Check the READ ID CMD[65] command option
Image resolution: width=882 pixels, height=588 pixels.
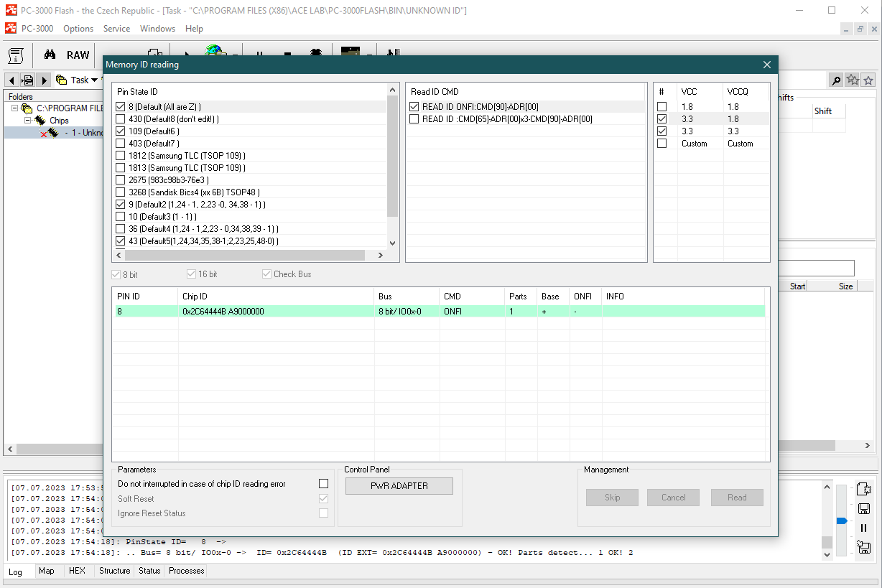[x=414, y=119]
